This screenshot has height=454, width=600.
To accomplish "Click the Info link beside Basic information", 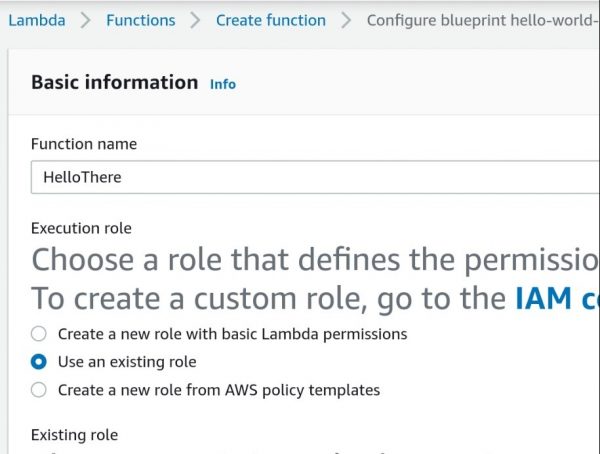I will pos(223,84).
